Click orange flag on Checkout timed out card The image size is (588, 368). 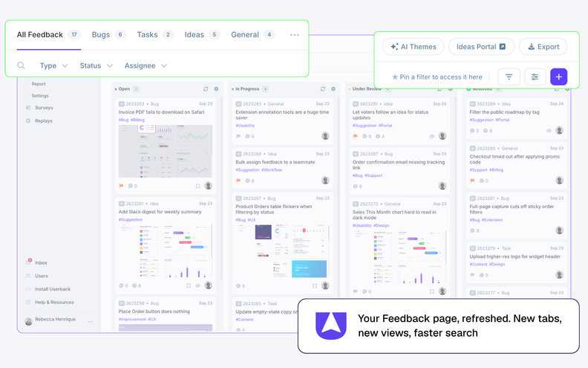point(472,181)
